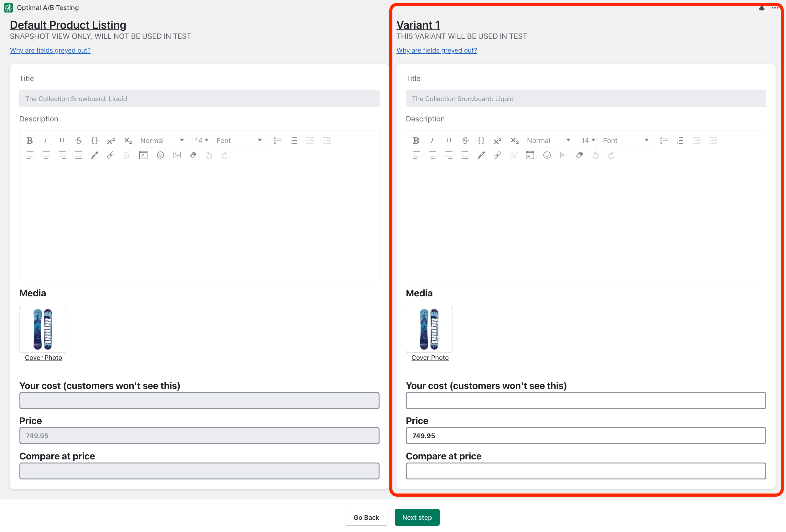
Task: Click eraser icon in Variant 1 toolbar
Action: [x=580, y=155]
